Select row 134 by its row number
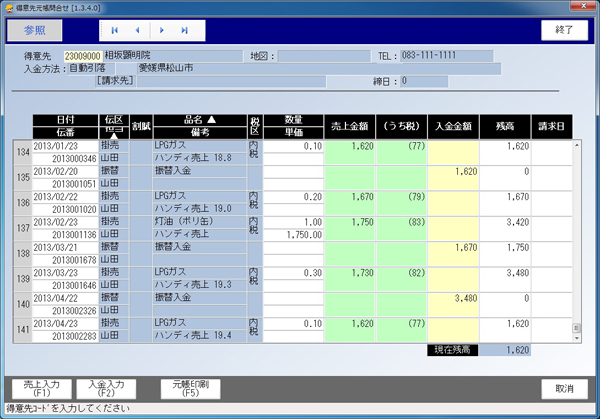The image size is (600, 419). pos(22,151)
